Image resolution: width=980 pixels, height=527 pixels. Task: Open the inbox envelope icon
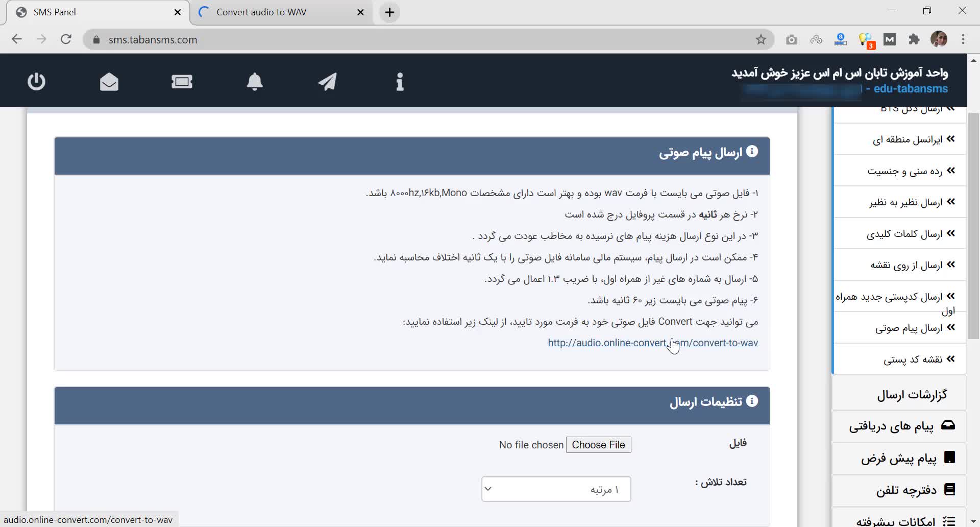109,82
